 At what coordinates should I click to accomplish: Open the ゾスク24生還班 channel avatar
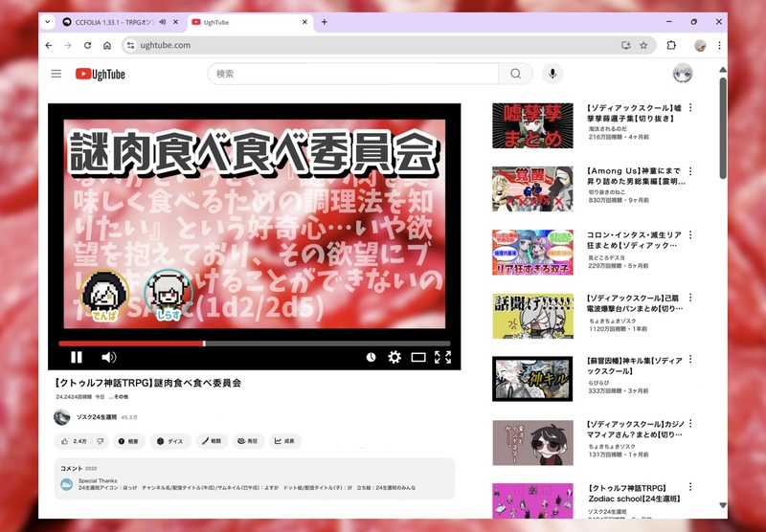tap(61, 417)
